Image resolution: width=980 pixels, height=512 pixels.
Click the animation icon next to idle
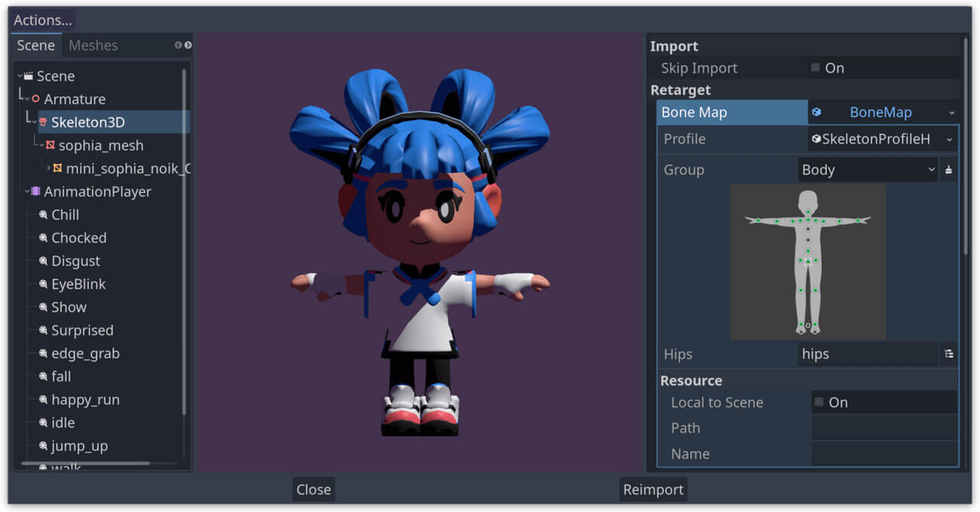(43, 422)
